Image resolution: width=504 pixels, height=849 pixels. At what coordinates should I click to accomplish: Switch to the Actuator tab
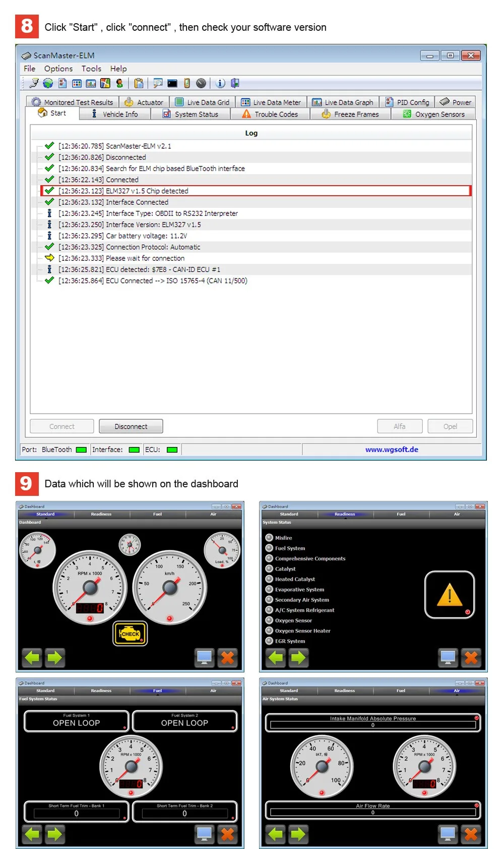tap(144, 102)
